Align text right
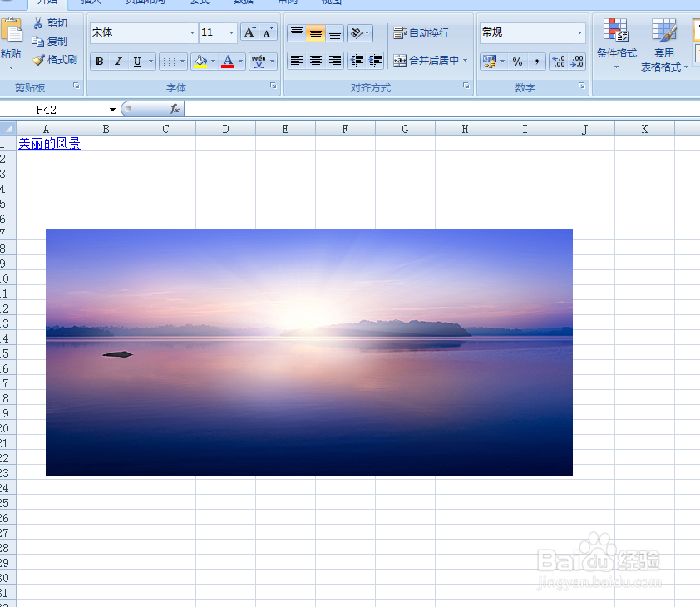 click(335, 61)
